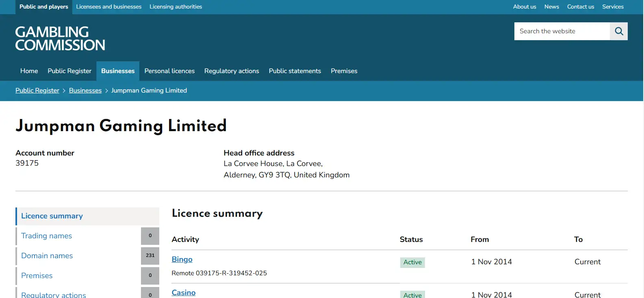Click the 231 count badge for Domain names
Image resolution: width=644 pixels, height=298 pixels.
pyautogui.click(x=150, y=256)
